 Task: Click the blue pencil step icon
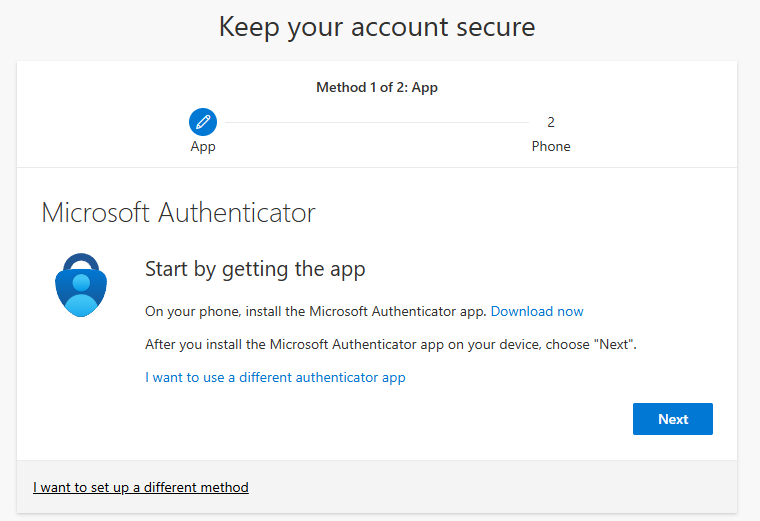(203, 122)
